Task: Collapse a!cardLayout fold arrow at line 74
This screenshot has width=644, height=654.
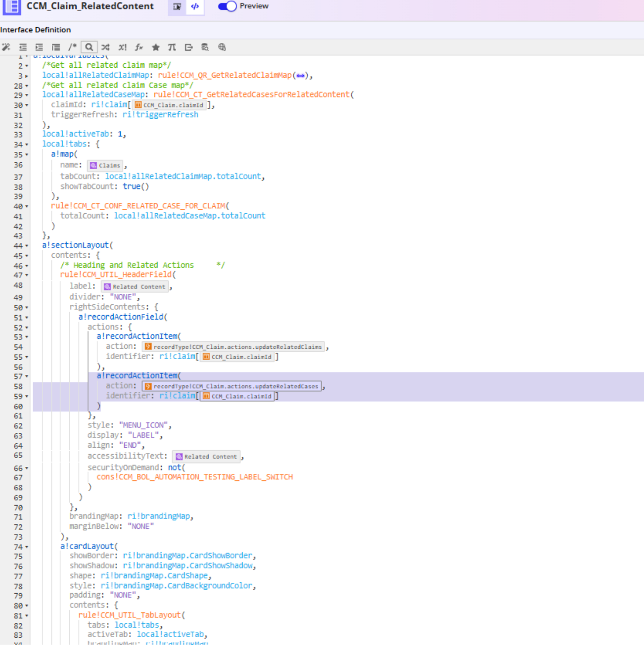Action: pyautogui.click(x=27, y=547)
